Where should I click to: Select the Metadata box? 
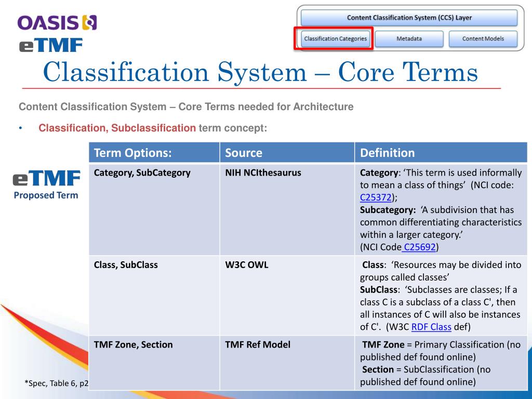point(409,38)
